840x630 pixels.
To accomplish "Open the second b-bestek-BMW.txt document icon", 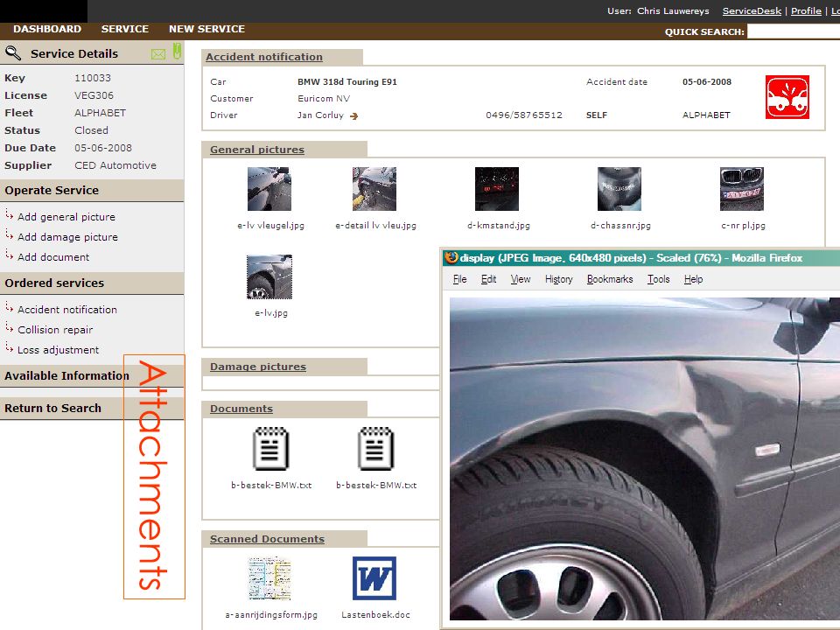I will [x=376, y=448].
